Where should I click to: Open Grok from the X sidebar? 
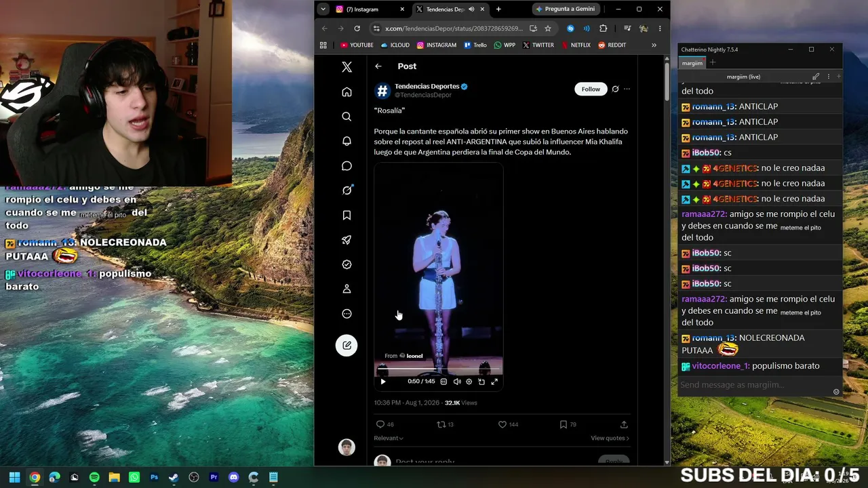pyautogui.click(x=347, y=190)
